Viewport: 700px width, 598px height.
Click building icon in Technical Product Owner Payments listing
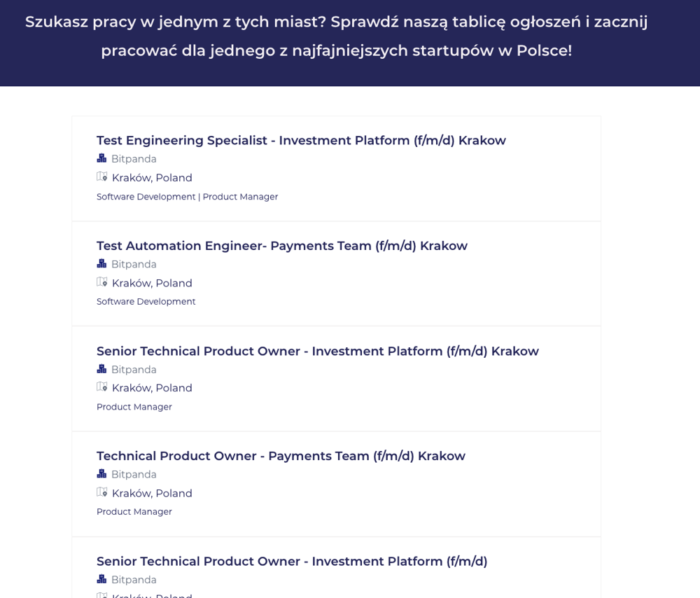coord(101,474)
